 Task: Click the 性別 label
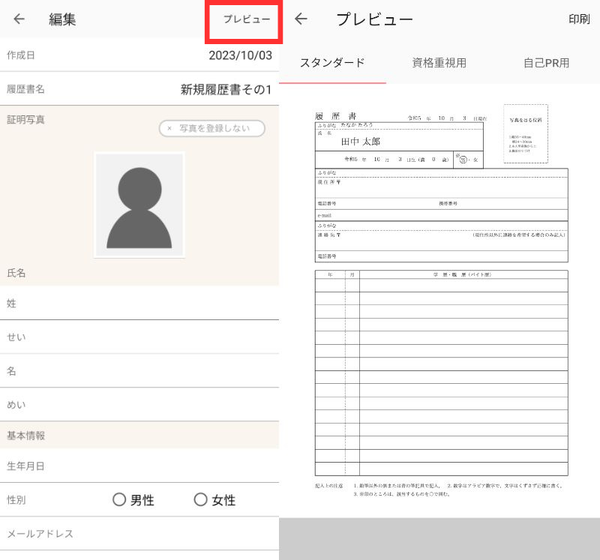[x=16, y=500]
